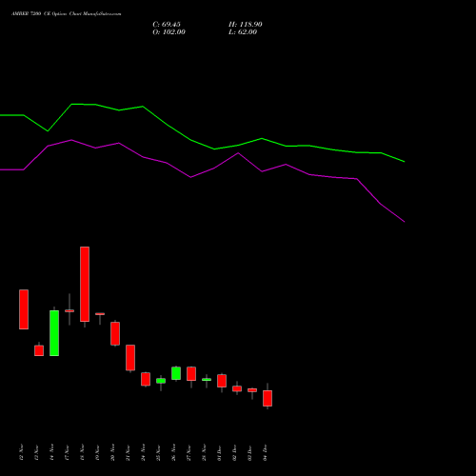Click the red candle for 01 Dec
476x476 pixels.
(x=222, y=381)
